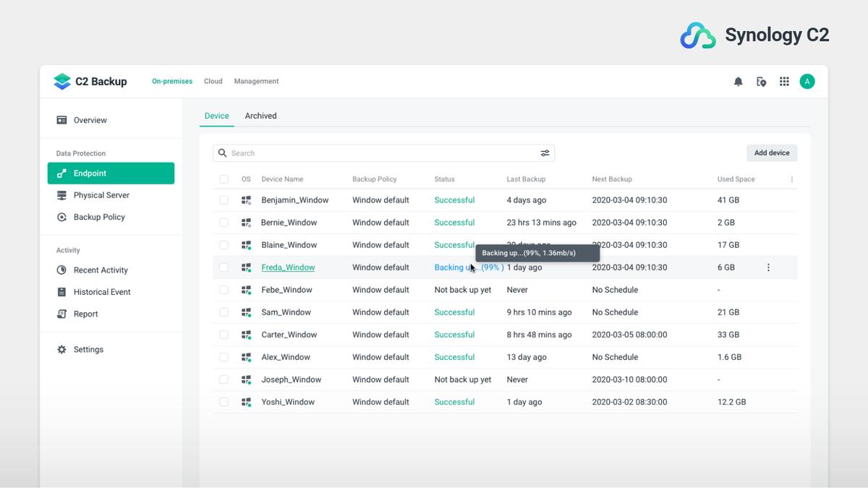
Task: Select the Carter_Window row checkbox
Action: (x=224, y=335)
